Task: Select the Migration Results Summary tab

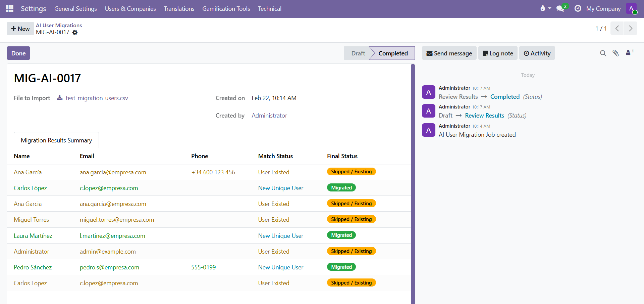Action: pyautogui.click(x=56, y=140)
